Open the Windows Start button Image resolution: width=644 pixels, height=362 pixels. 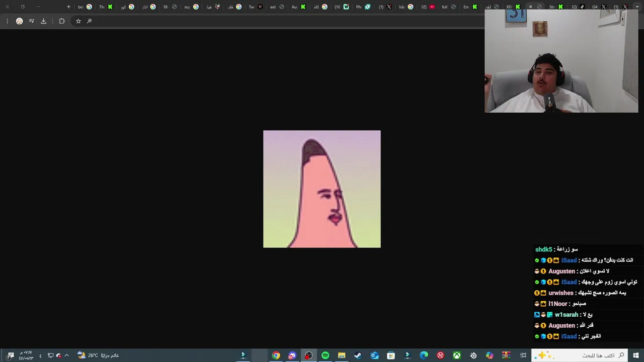(x=636, y=355)
